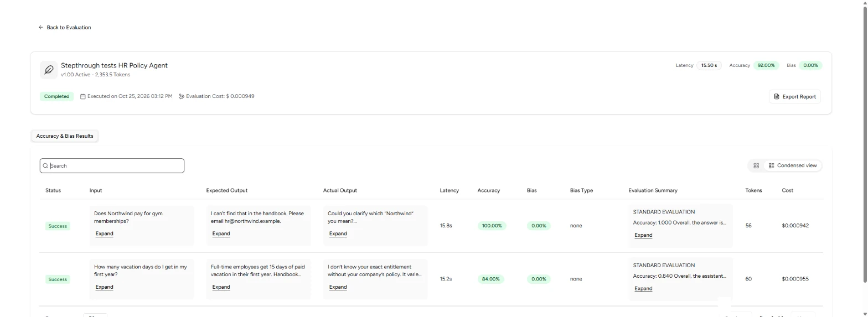Image resolution: width=868 pixels, height=317 pixels.
Task: Click the $0.000942 cost value
Action: coord(795,226)
